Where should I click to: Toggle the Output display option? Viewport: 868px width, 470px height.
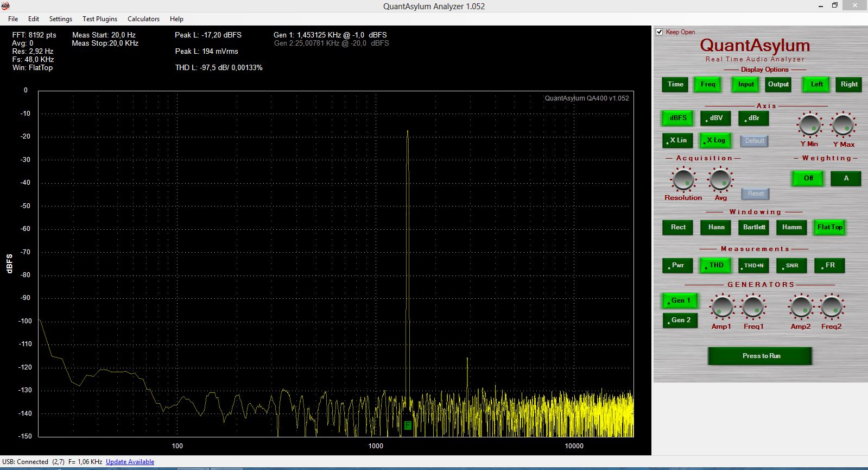778,84
